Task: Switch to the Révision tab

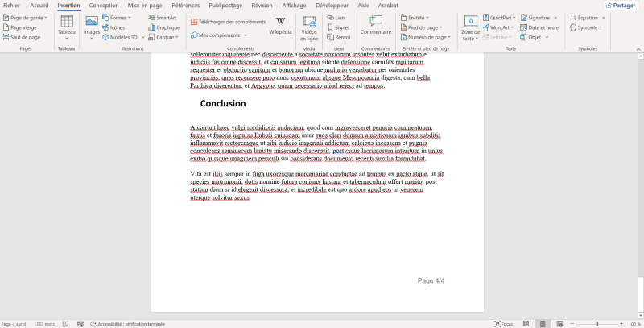Action: [262, 6]
